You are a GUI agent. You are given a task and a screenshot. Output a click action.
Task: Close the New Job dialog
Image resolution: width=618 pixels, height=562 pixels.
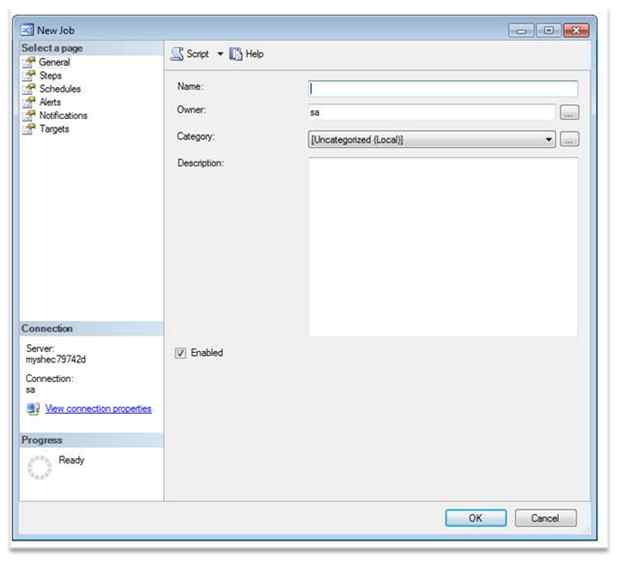(576, 30)
